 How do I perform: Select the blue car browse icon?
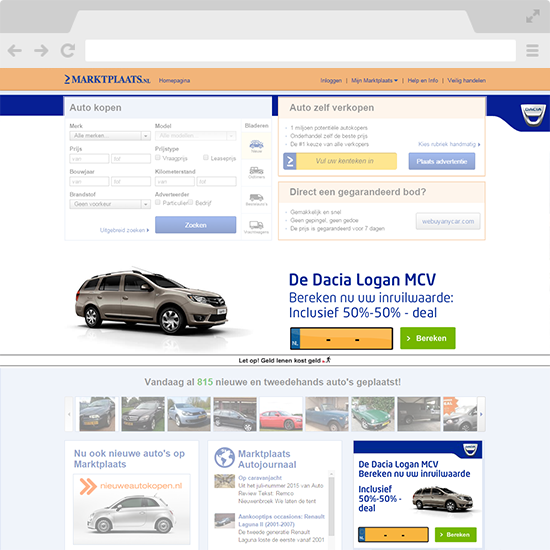coord(256,146)
